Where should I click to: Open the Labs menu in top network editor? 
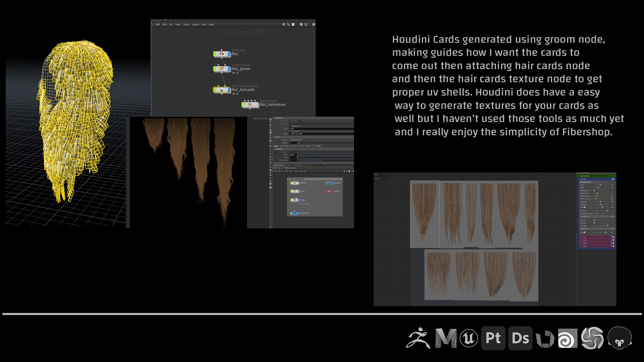[204, 24]
